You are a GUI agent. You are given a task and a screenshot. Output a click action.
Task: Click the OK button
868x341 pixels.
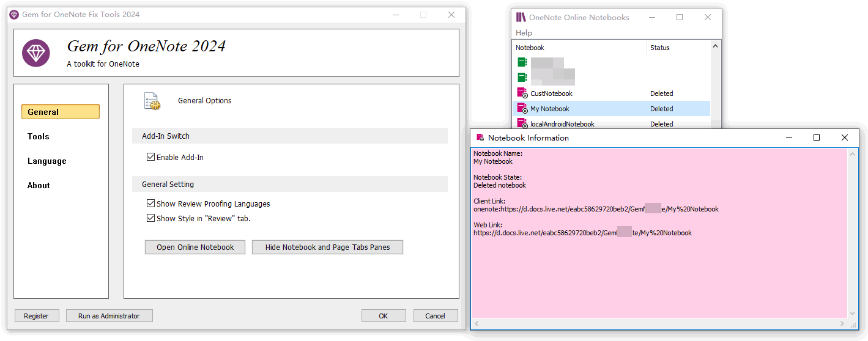pos(384,316)
